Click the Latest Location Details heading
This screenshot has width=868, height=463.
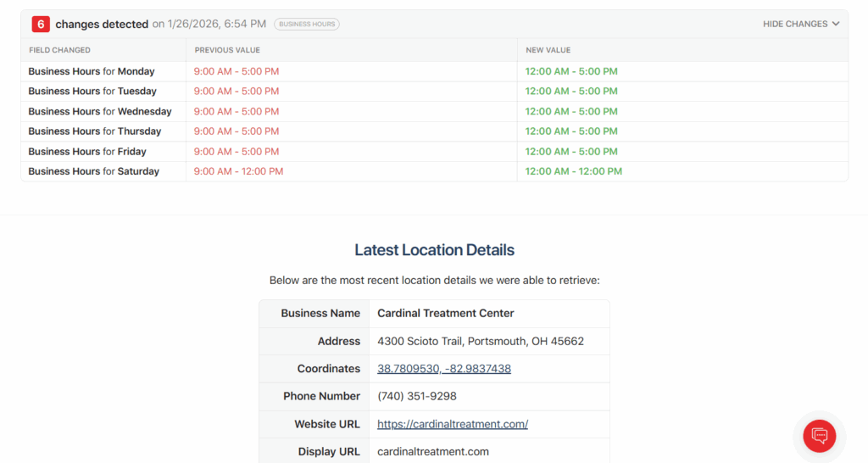click(x=434, y=250)
